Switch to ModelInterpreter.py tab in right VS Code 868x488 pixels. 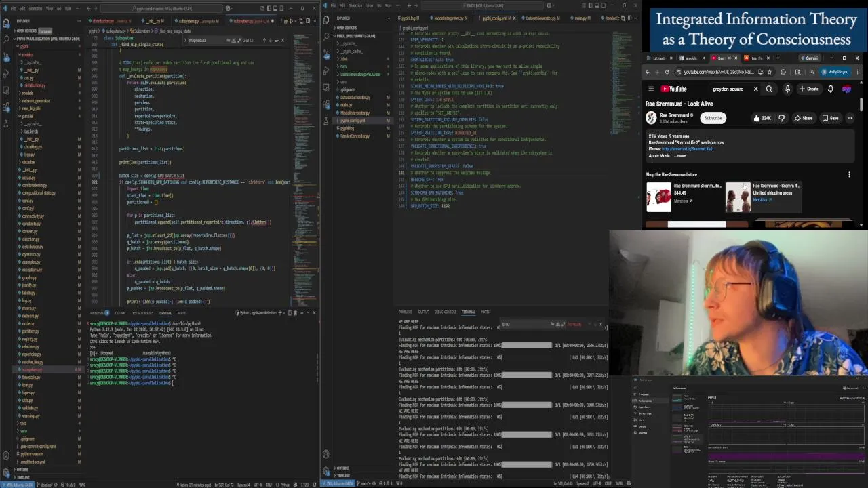449,18
